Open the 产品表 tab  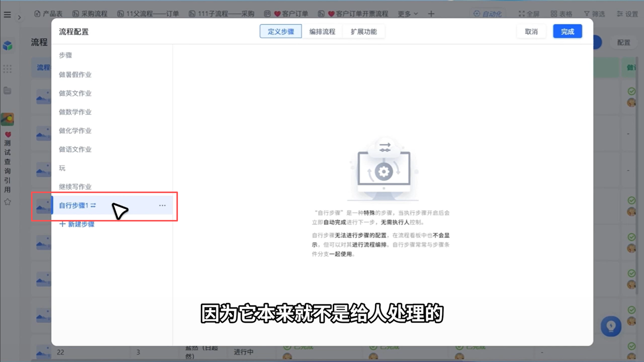click(x=48, y=14)
